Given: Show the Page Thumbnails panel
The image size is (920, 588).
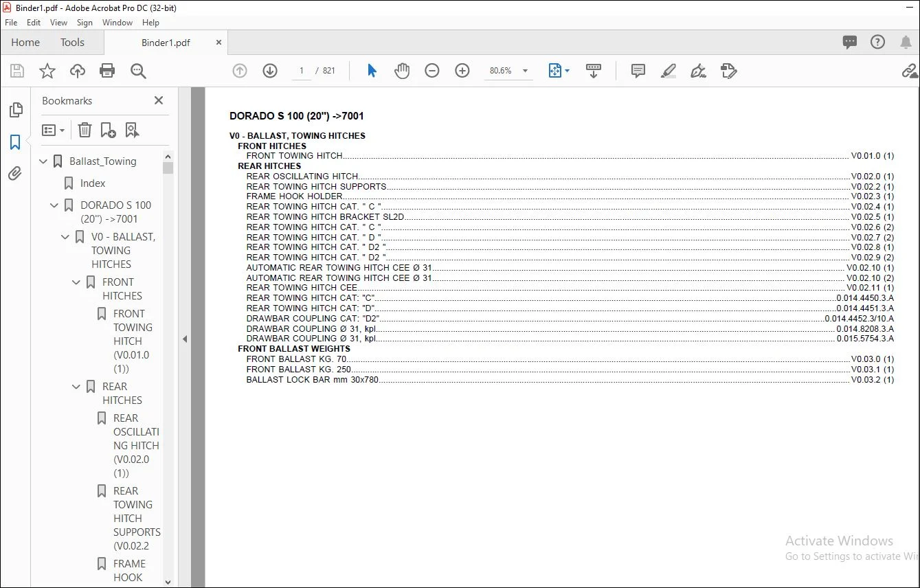Looking at the screenshot, I should point(15,110).
